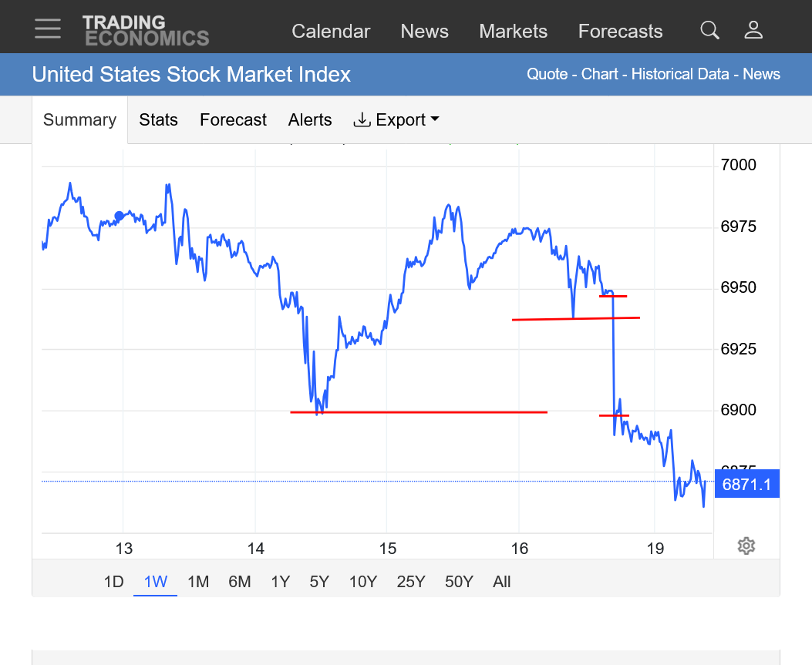Select the Alerts tab
This screenshot has width=812, height=665.
tap(310, 120)
